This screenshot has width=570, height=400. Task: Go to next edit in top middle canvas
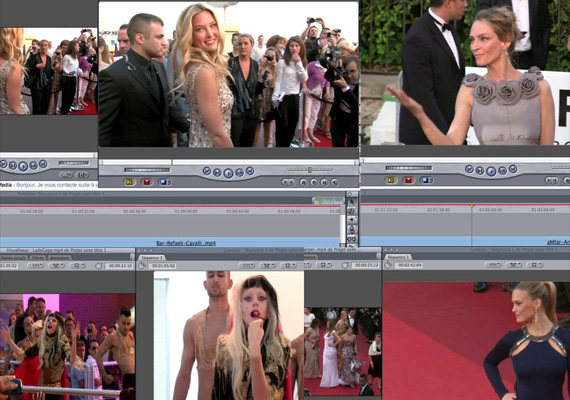tap(250, 171)
